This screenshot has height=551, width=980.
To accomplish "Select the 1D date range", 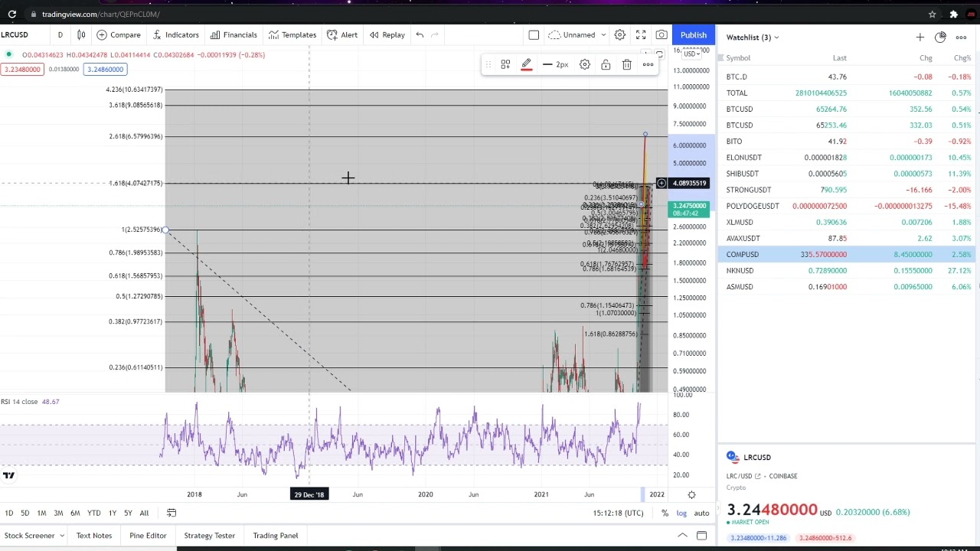I will (x=8, y=514).
